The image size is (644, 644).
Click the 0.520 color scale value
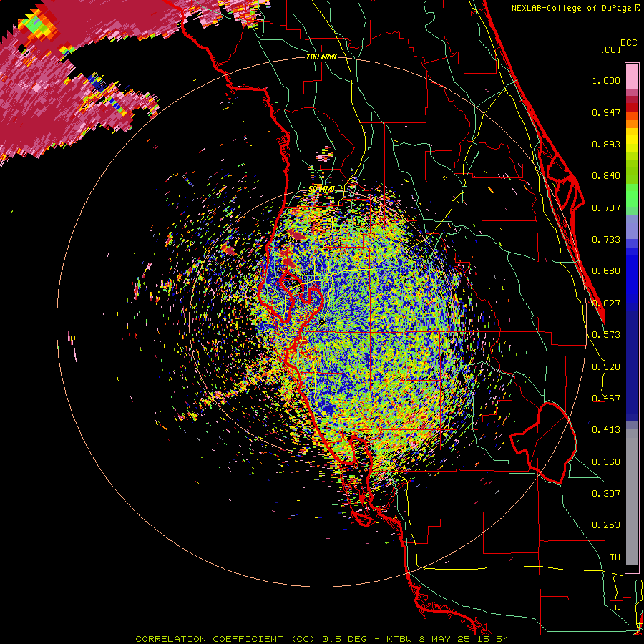(x=606, y=367)
